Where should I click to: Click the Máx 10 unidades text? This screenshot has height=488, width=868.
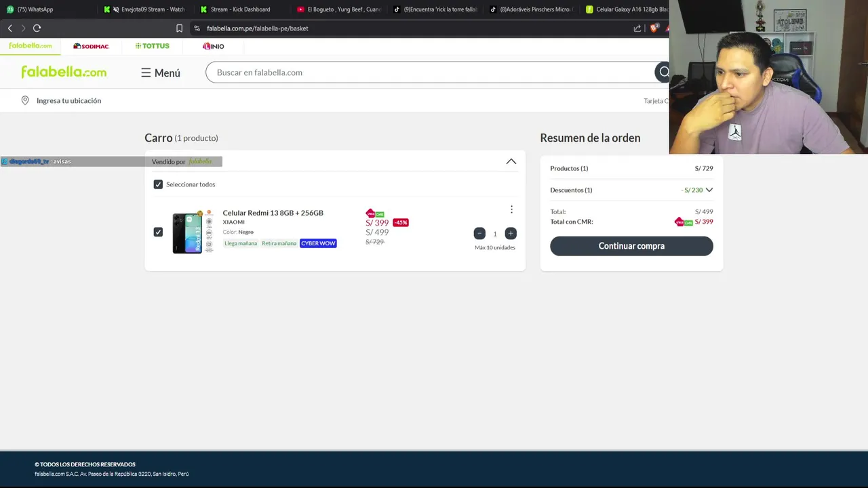click(x=495, y=247)
